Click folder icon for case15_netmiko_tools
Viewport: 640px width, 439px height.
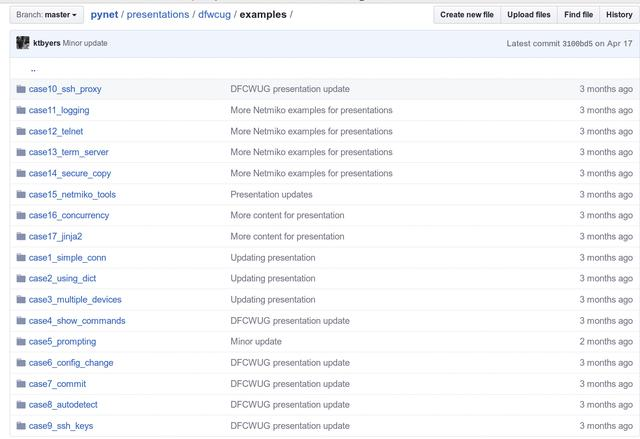(x=21, y=195)
